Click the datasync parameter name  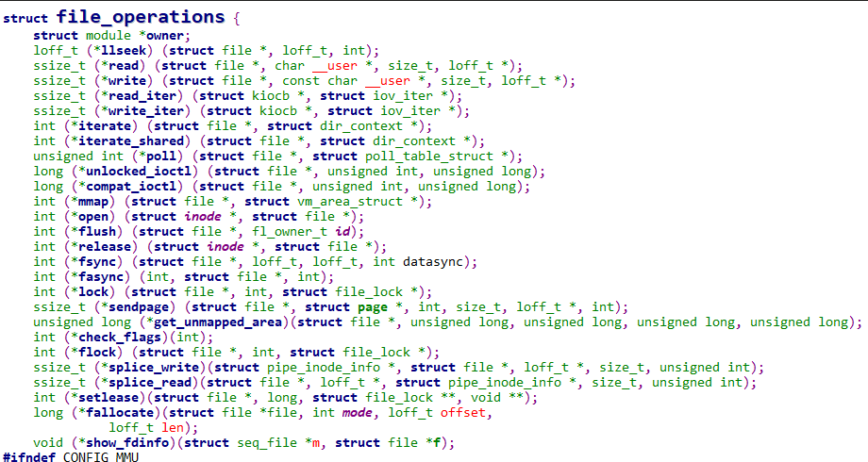(432, 262)
